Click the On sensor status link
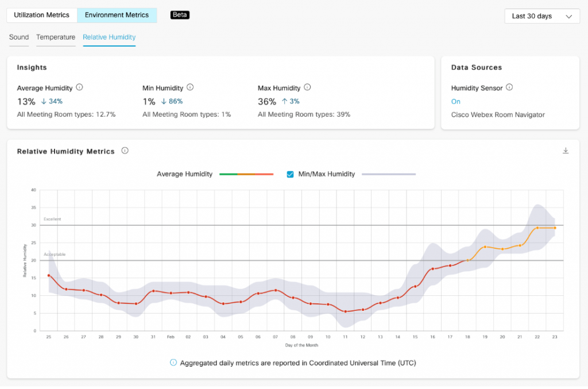 click(455, 101)
